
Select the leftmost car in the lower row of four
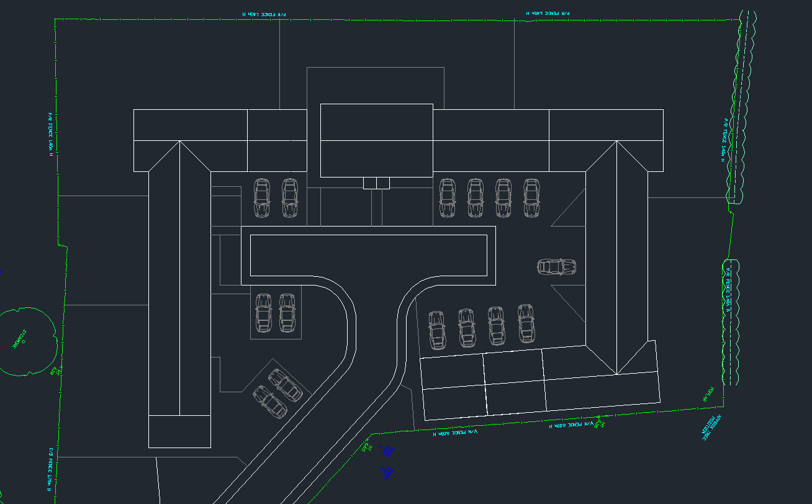[437, 329]
